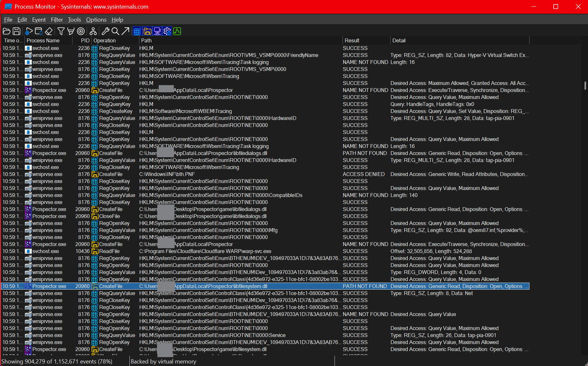Screen dimensions: 588x366
Task: Click PID 10436 cell
Action: click(x=83, y=251)
